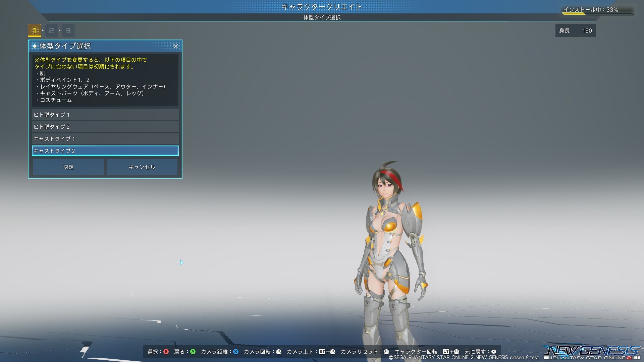Viewport: 644px width, 362px height.
Task: Click the 元に戻す arrow icon
Action: click(494, 352)
